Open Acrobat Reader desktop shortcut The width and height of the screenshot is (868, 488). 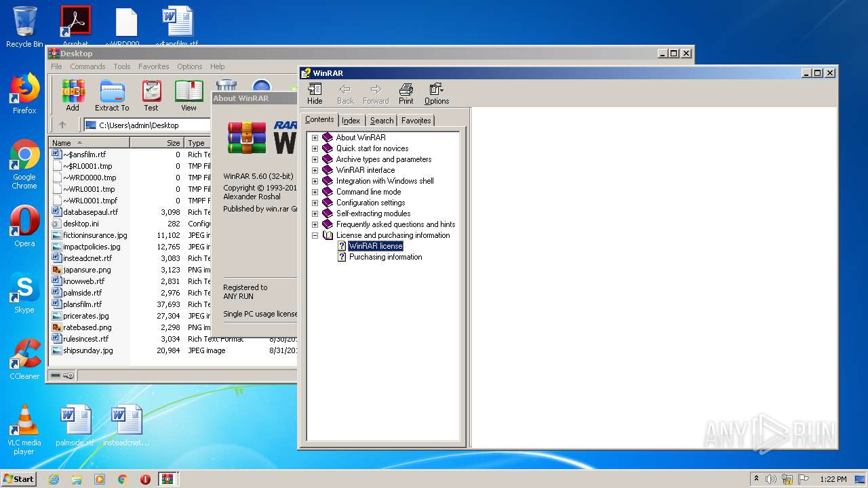pos(75,26)
